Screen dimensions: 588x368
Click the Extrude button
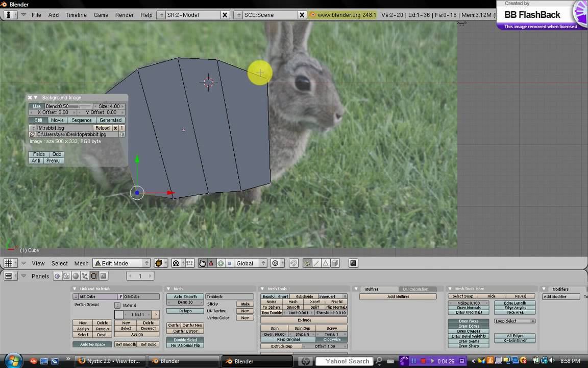(x=304, y=320)
